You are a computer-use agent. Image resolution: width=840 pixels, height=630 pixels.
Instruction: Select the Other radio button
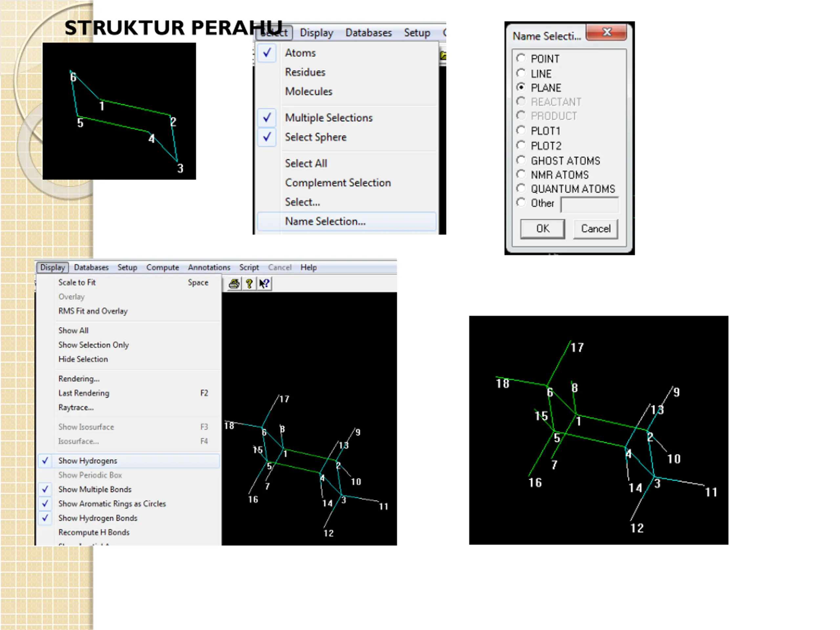tap(521, 202)
